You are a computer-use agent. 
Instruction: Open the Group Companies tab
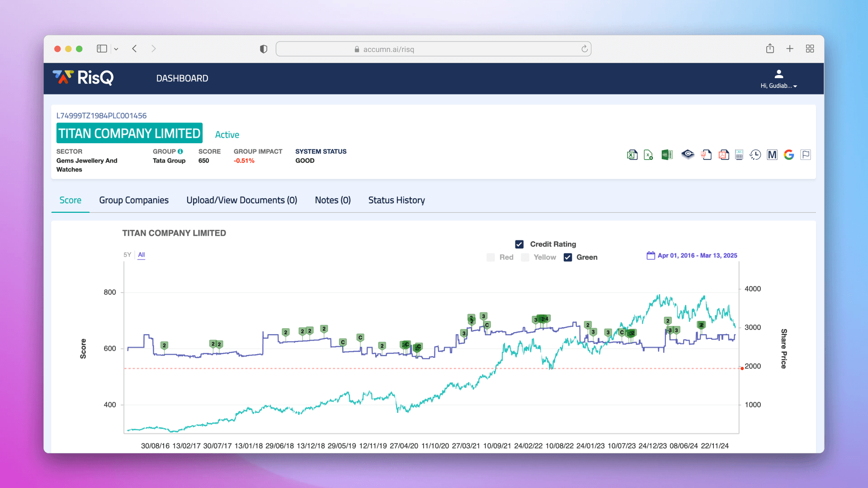[x=134, y=200]
